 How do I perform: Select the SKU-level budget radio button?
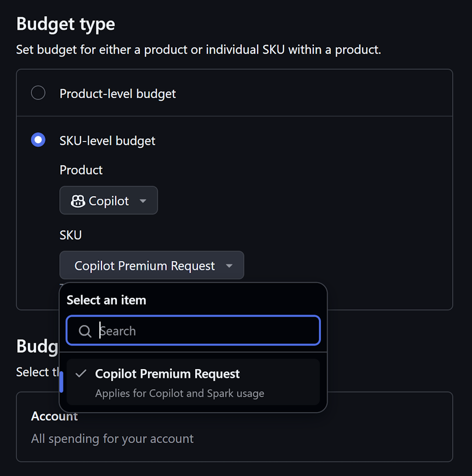click(38, 139)
